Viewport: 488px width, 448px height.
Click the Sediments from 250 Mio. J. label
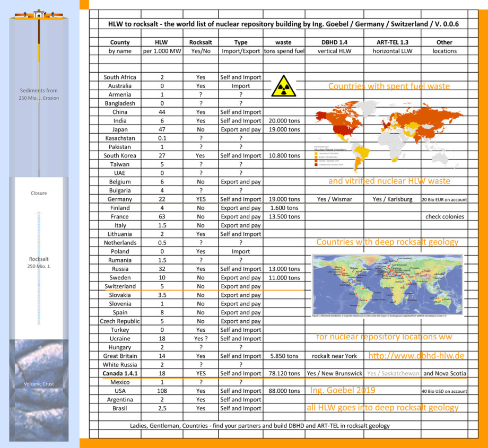coord(39,94)
